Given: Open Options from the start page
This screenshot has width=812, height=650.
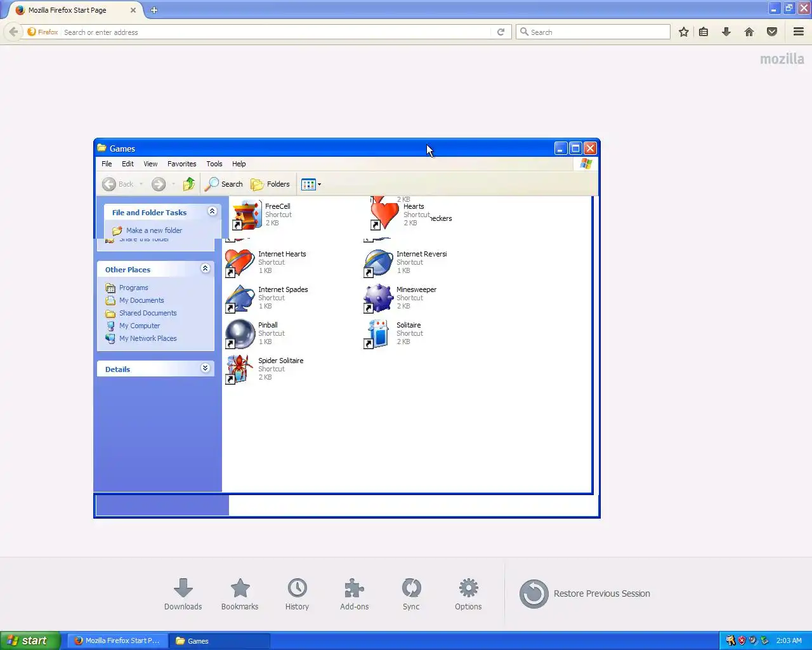Looking at the screenshot, I should click(468, 594).
